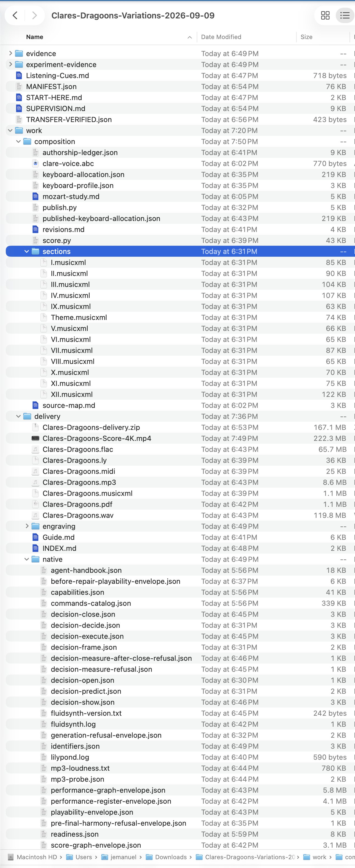Viewport: 355px width, 868px height.
Task: Sort by the Date Modified column
Action: 221,37
